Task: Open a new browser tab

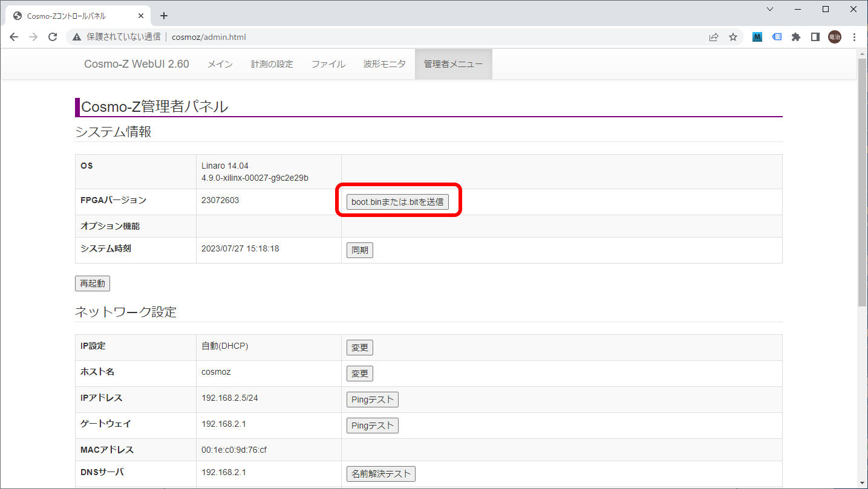Action: pyautogui.click(x=163, y=16)
